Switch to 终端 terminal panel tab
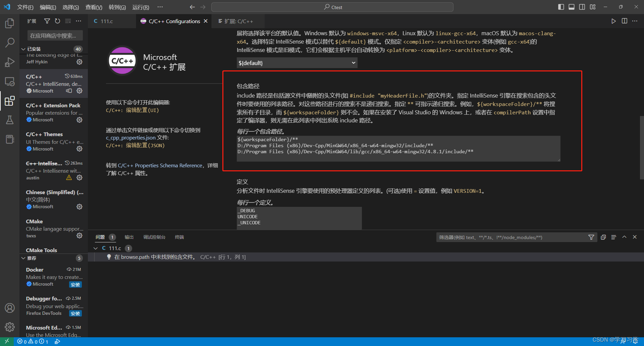644x346 pixels. [179, 237]
